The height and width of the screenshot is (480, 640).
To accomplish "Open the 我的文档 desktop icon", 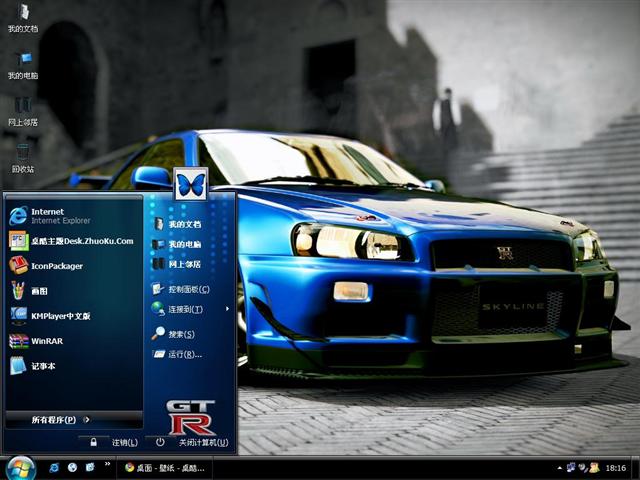I will [23, 18].
